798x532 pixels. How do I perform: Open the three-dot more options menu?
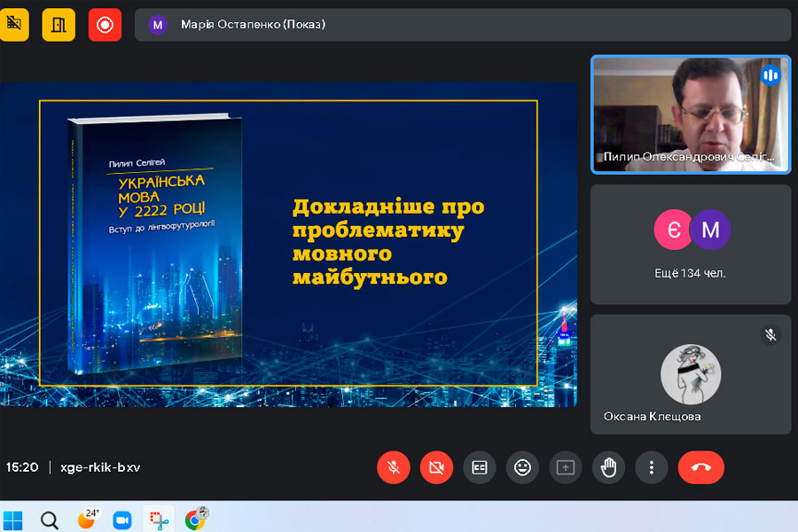pyautogui.click(x=652, y=467)
